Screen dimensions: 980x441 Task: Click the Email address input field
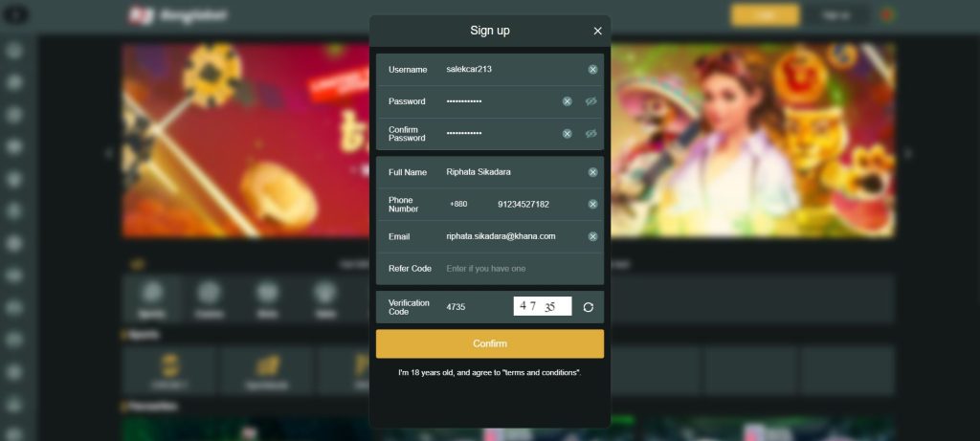click(514, 236)
